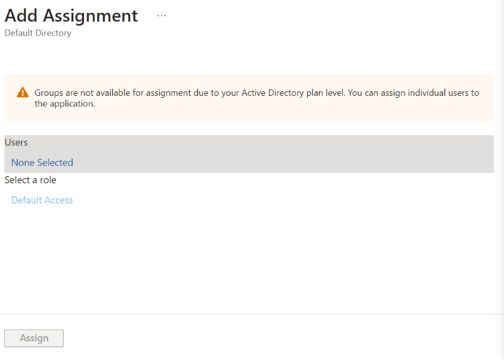Screen dimensions: 504x363
Task: Click the Add Assignment page title
Action: 71,16
